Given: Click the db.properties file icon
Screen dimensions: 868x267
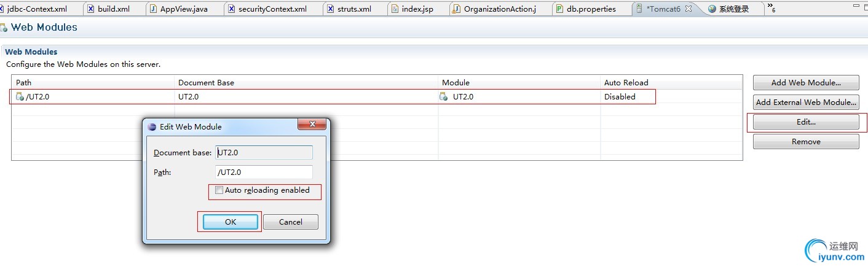Looking at the screenshot, I should 559,9.
